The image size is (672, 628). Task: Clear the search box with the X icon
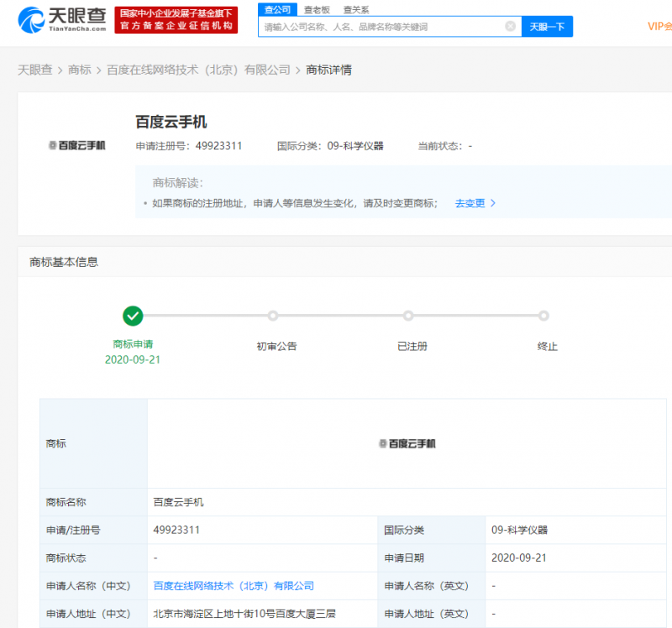point(510,27)
